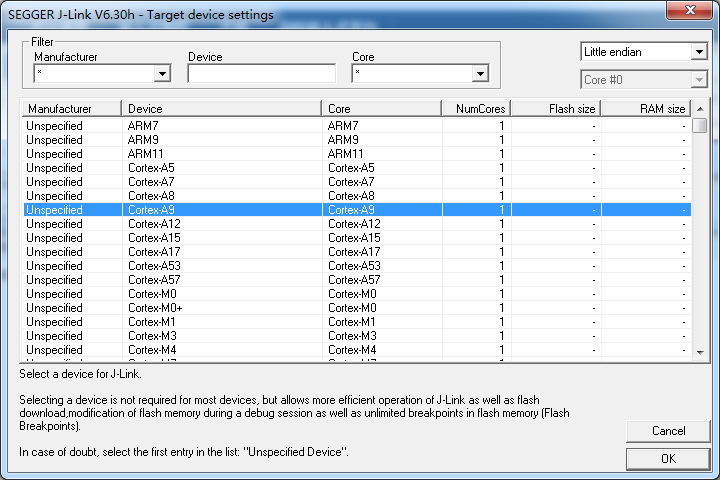This screenshot has width=720, height=480.
Task: Select the Cortex-A12 device row
Action: (357, 224)
